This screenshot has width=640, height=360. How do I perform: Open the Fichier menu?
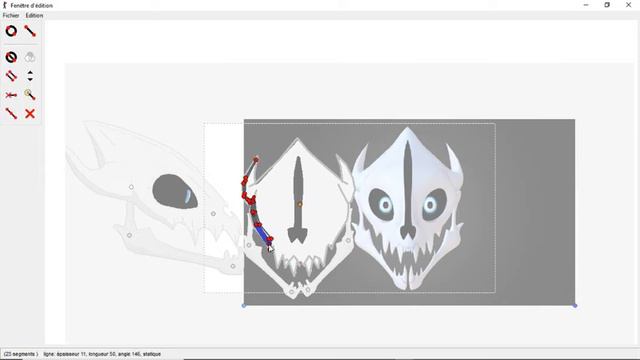11,16
